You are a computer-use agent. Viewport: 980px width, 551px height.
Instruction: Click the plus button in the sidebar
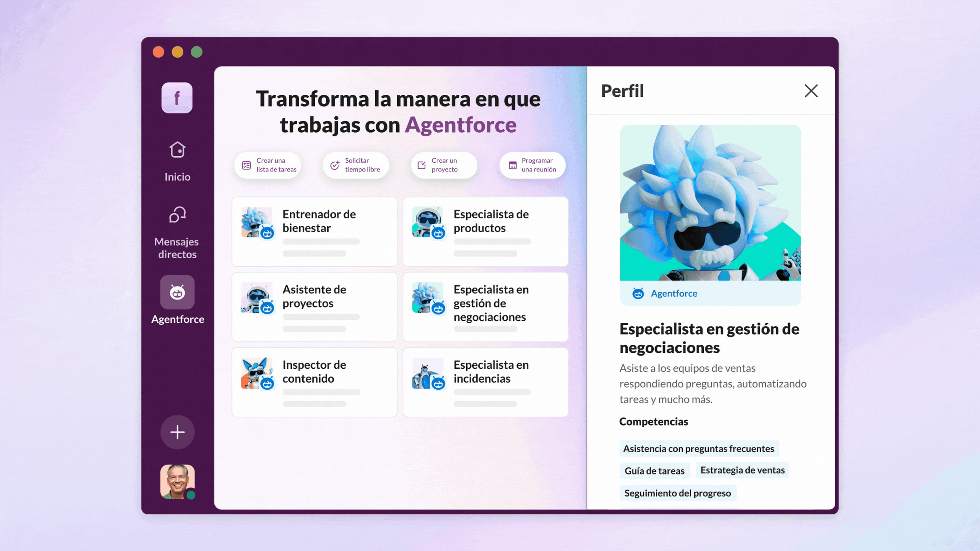[x=177, y=432]
